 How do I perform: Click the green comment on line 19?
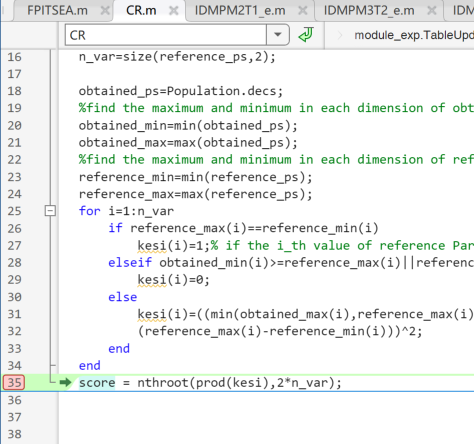pos(276,108)
